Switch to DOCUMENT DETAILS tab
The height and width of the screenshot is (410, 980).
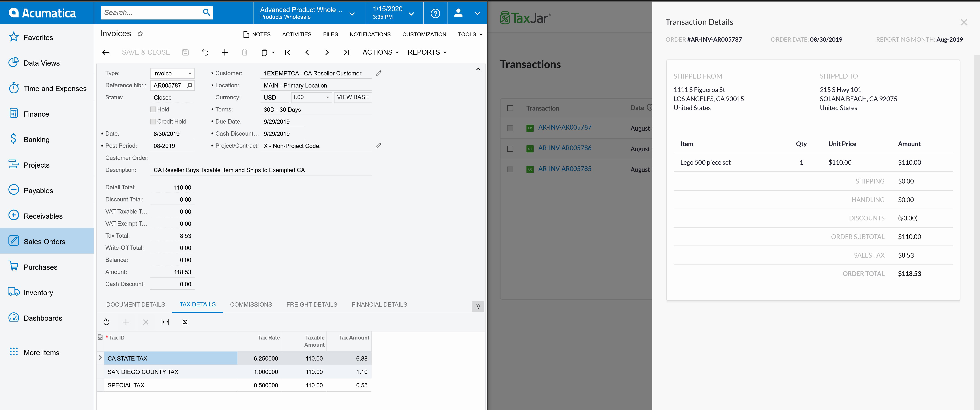(135, 305)
